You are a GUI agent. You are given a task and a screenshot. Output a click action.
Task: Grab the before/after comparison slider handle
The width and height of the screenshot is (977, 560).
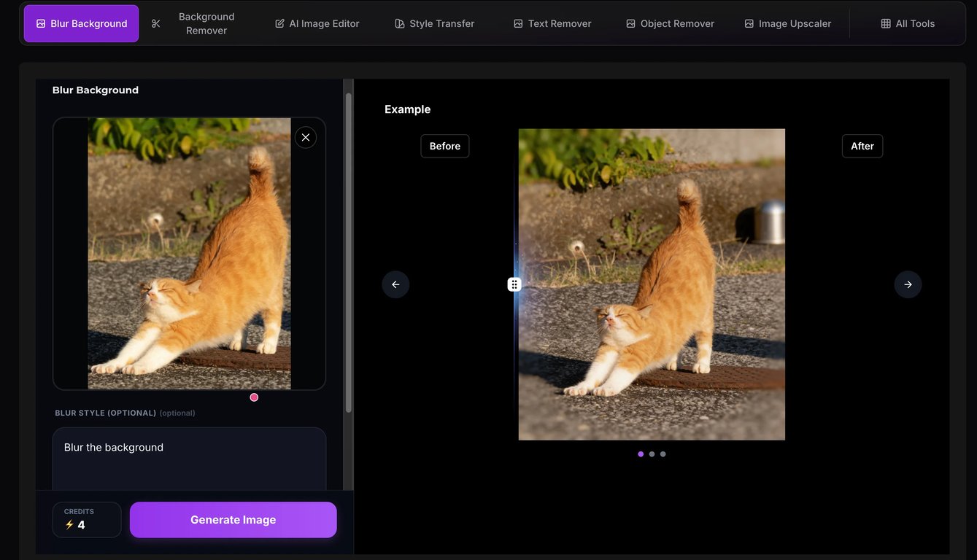tap(514, 284)
